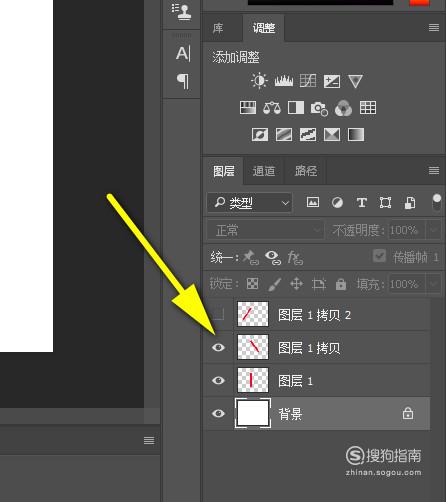This screenshot has height=502, width=446.
Task: Lock all layer attributes
Action: coord(341,284)
